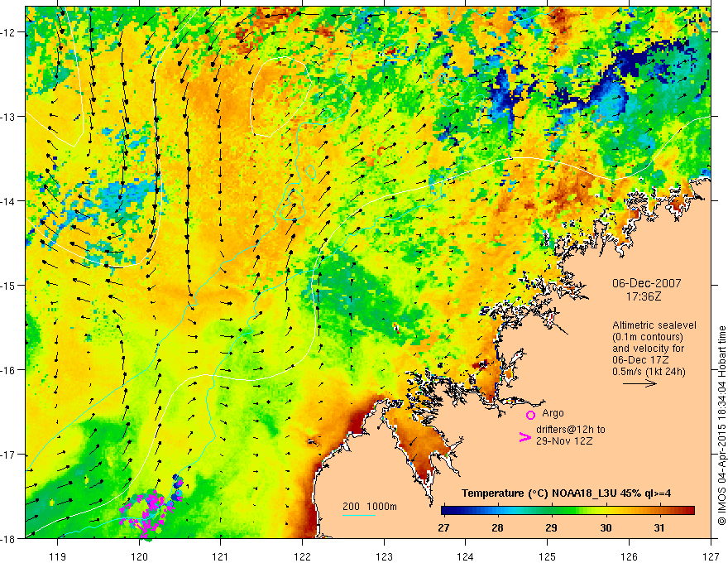Click the latitude axis label '-16'

8,370
